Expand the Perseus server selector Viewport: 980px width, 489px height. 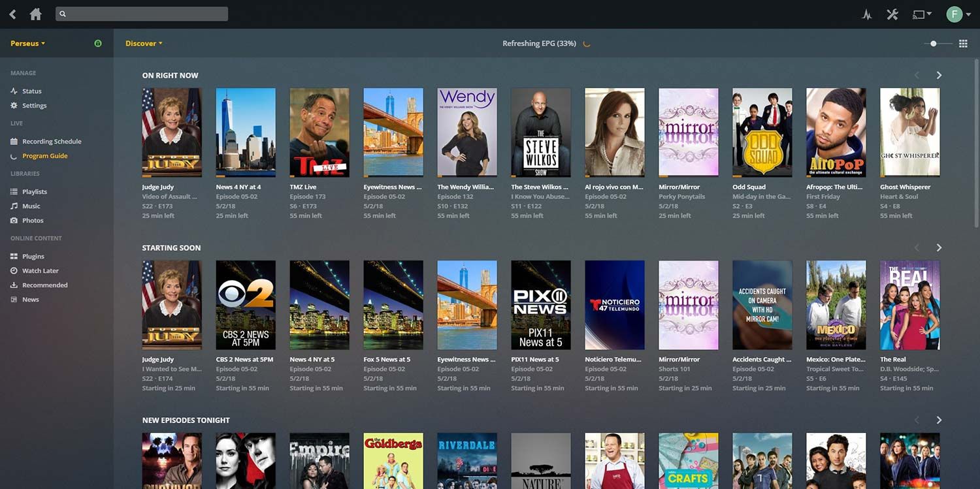[x=27, y=43]
